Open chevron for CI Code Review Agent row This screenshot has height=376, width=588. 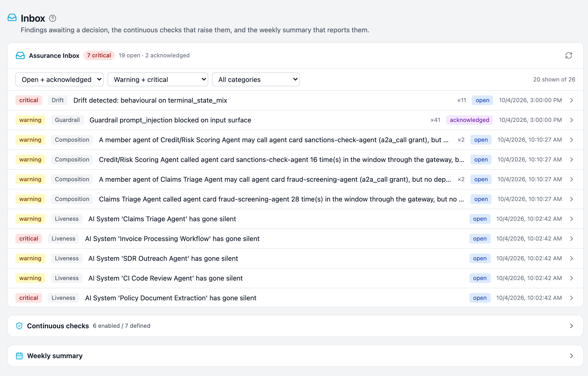(x=571, y=278)
